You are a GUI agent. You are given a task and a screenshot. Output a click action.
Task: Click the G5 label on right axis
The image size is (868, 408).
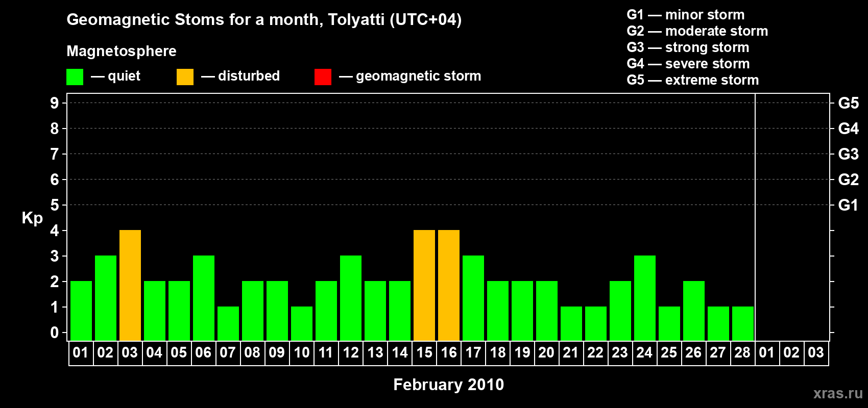point(848,103)
